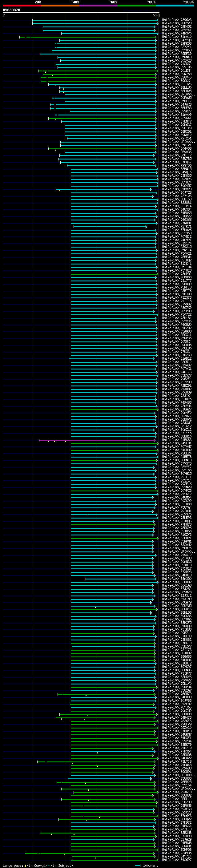The width and height of the screenshot is (197, 868).
Task: Click the purple alignment bar for UniRef100_C1EC83
Action: [x=98, y=440]
